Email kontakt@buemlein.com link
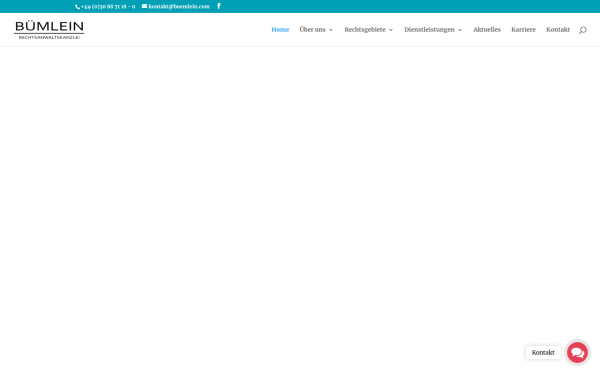This screenshot has height=375, width=600. (x=176, y=7)
